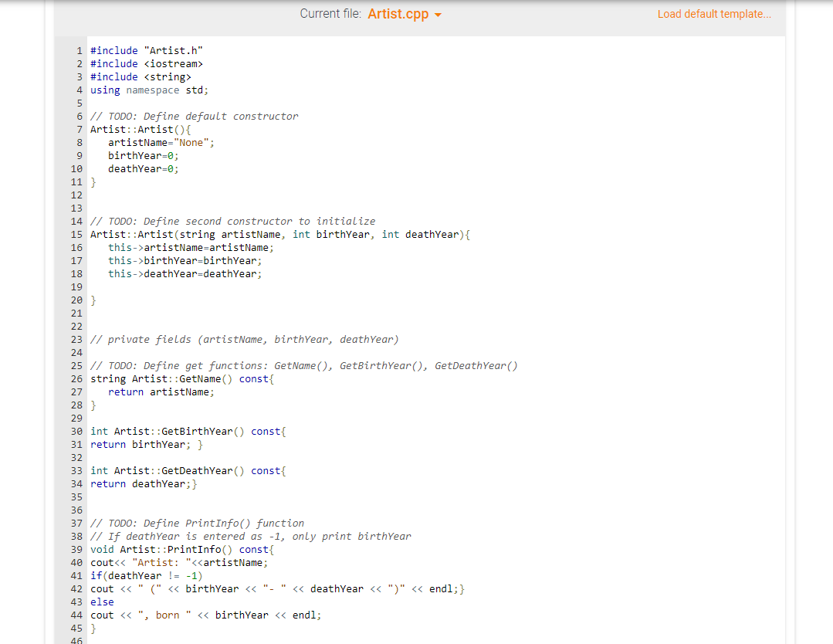Click the string Artist::GetName() const line

(182, 379)
